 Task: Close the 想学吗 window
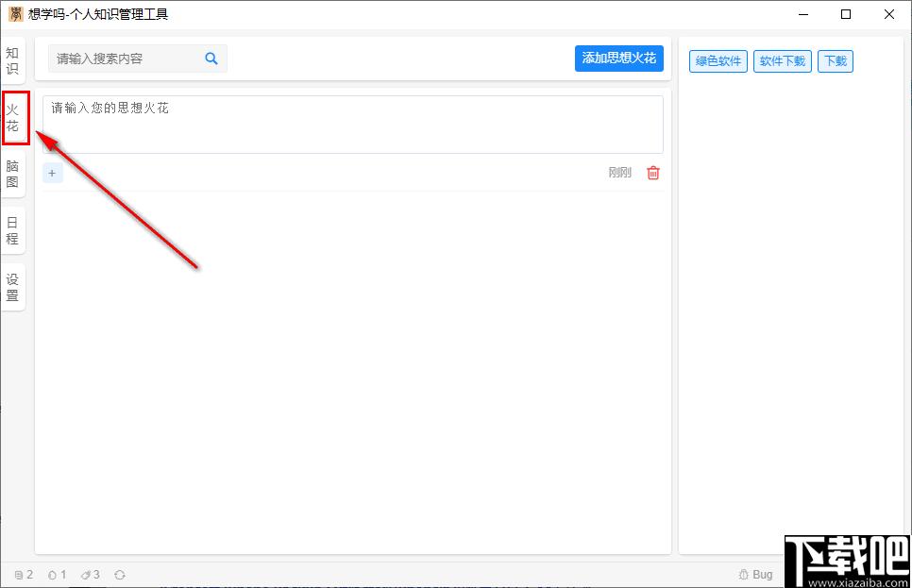tap(889, 14)
